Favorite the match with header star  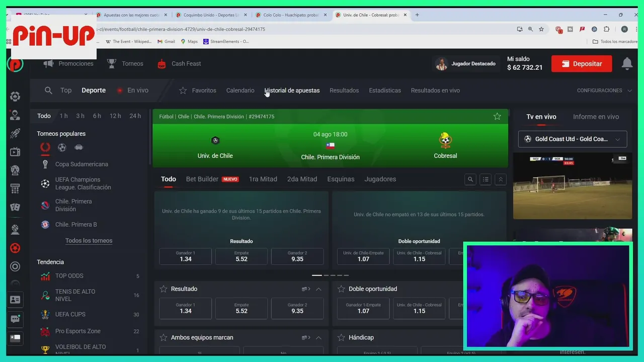497,116
